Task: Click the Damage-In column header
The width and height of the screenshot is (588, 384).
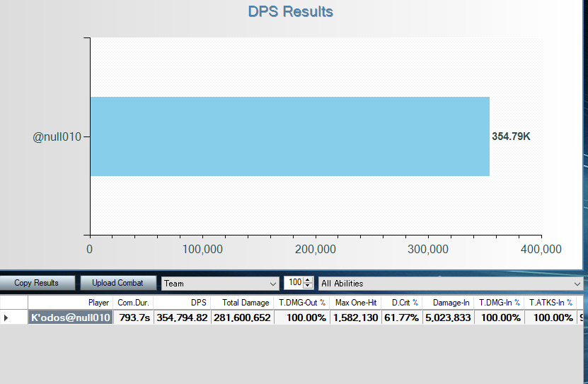Action: coord(448,303)
